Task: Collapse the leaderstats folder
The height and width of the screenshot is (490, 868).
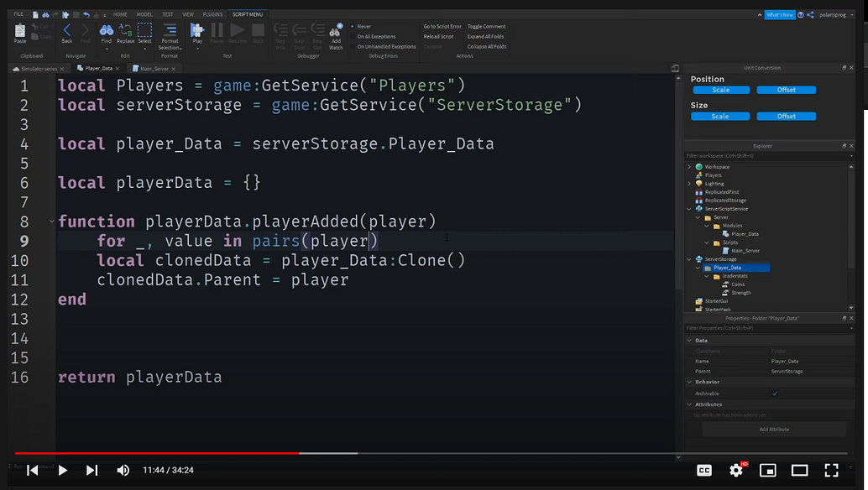Action: coord(707,276)
